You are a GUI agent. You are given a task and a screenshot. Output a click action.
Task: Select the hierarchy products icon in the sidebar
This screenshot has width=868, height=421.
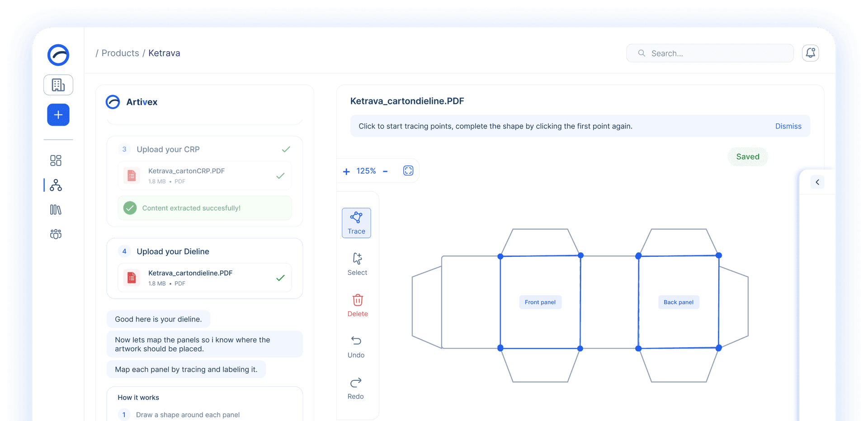pos(56,185)
